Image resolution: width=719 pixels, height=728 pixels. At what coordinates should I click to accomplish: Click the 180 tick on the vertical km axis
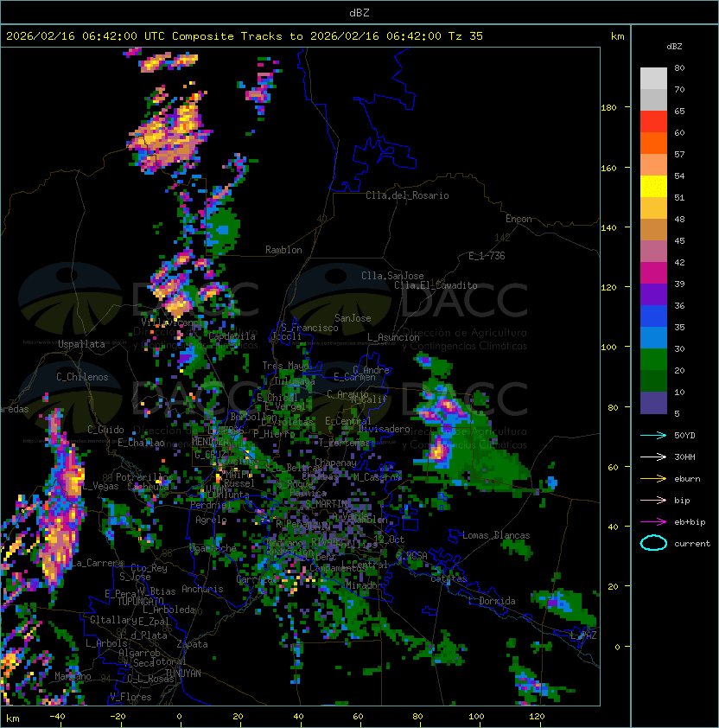coord(608,108)
